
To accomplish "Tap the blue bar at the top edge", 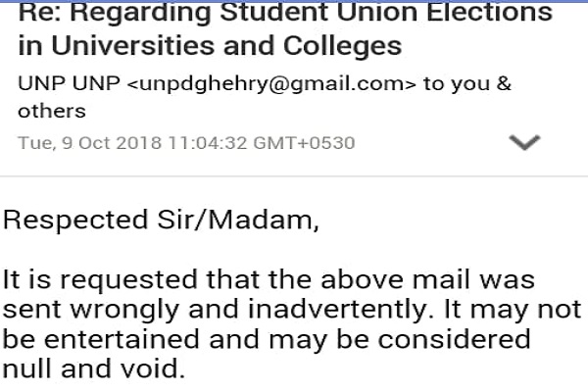I will tap(294, 1).
